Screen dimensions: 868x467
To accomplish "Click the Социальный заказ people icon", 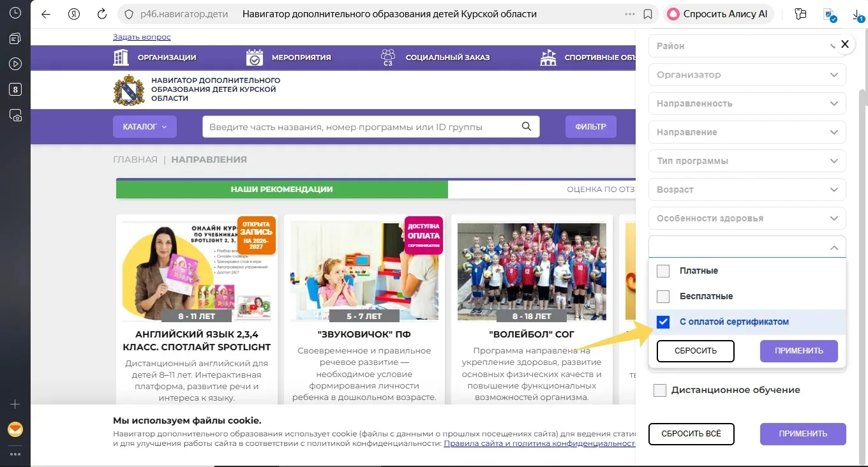I will point(387,57).
